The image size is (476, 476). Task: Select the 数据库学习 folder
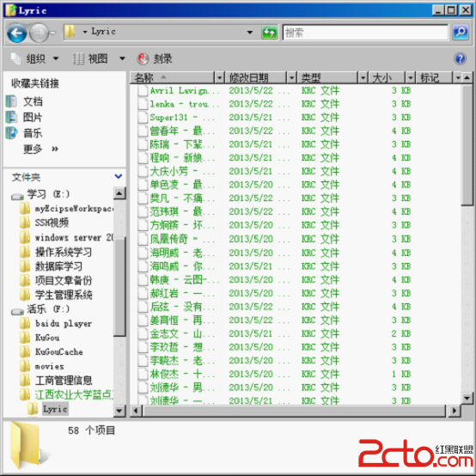pyautogui.click(x=51, y=266)
